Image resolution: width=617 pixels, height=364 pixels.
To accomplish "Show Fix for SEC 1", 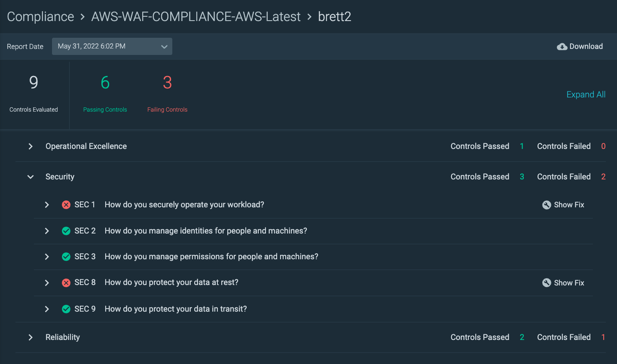I will 569,205.
